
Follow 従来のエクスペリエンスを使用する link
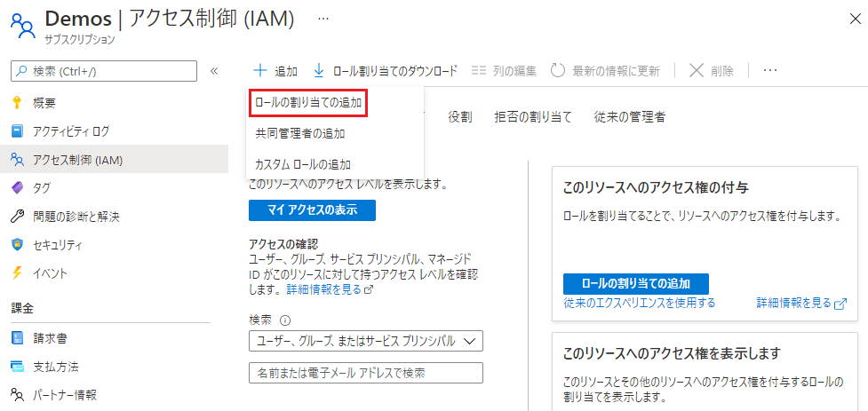[x=639, y=304]
